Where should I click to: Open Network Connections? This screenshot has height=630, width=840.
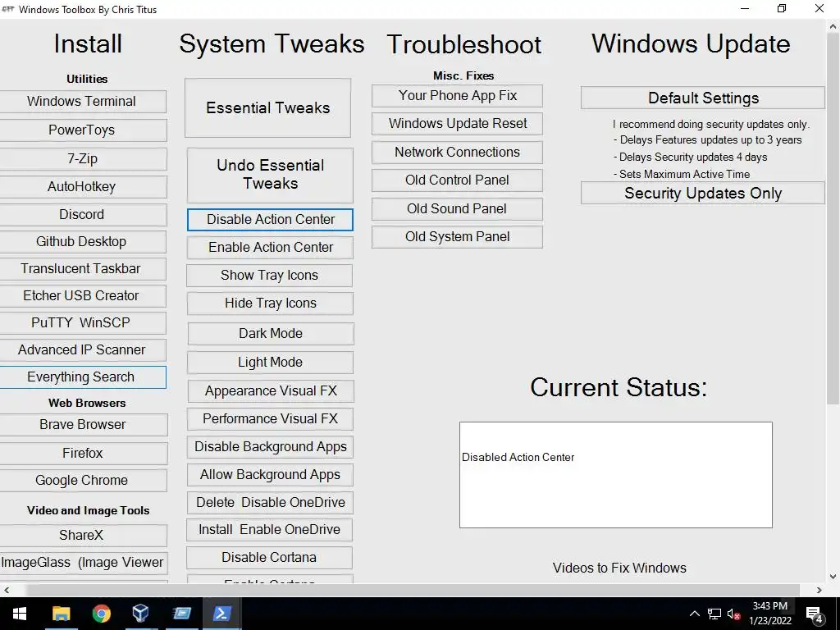pyautogui.click(x=457, y=152)
